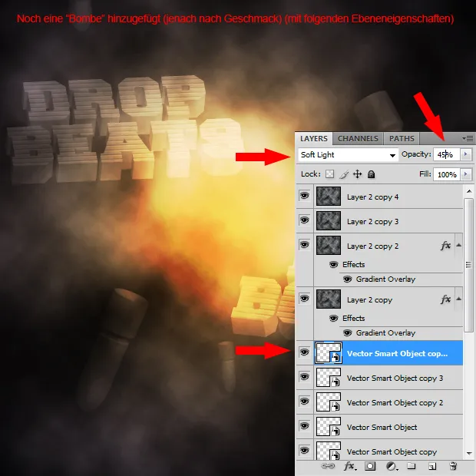Add a layer mask
The height and width of the screenshot is (476, 476).
(370, 466)
